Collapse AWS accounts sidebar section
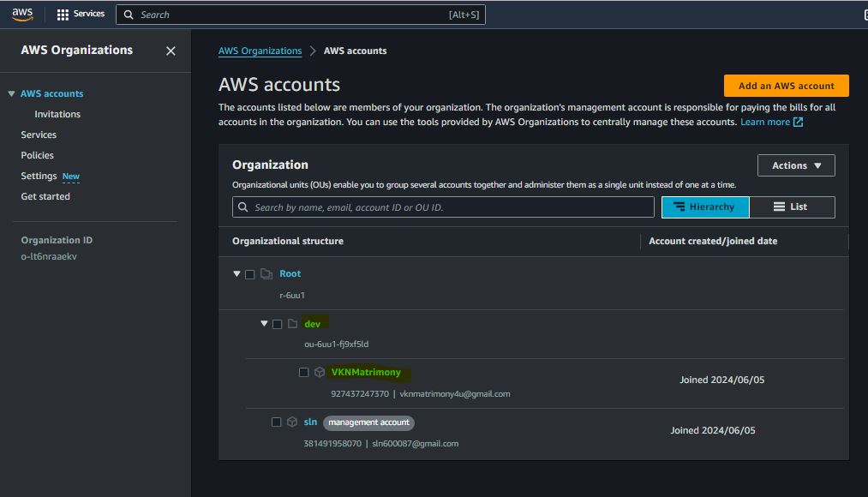The width and height of the screenshot is (868, 497). coord(11,93)
